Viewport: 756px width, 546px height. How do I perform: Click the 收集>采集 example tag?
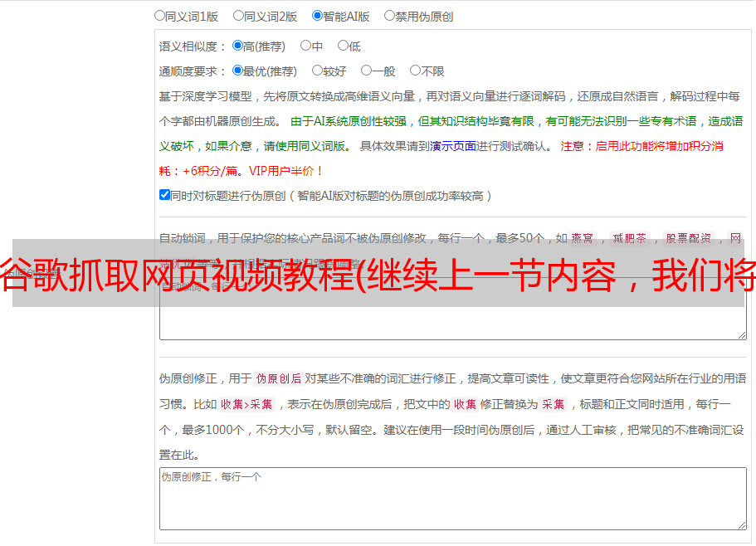click(x=246, y=404)
